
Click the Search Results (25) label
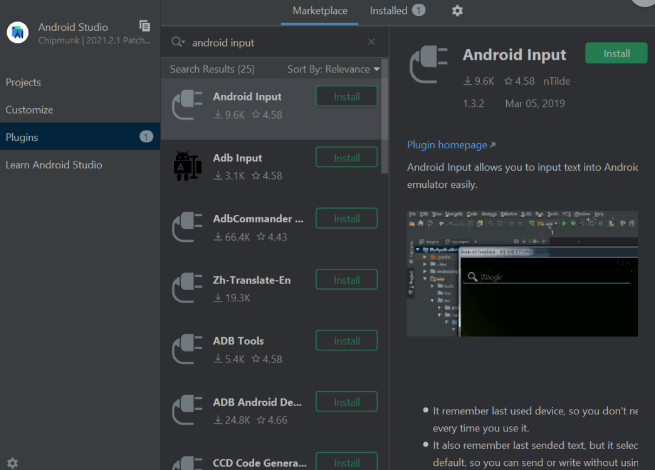tap(212, 69)
